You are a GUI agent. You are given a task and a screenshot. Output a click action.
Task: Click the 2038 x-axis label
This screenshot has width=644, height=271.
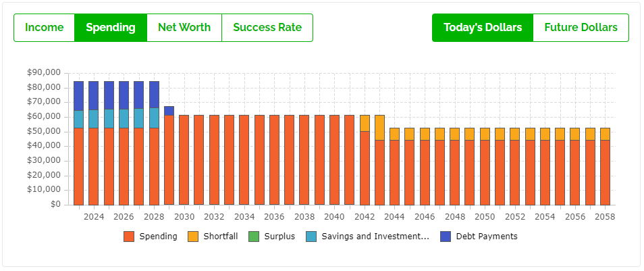coord(304,217)
